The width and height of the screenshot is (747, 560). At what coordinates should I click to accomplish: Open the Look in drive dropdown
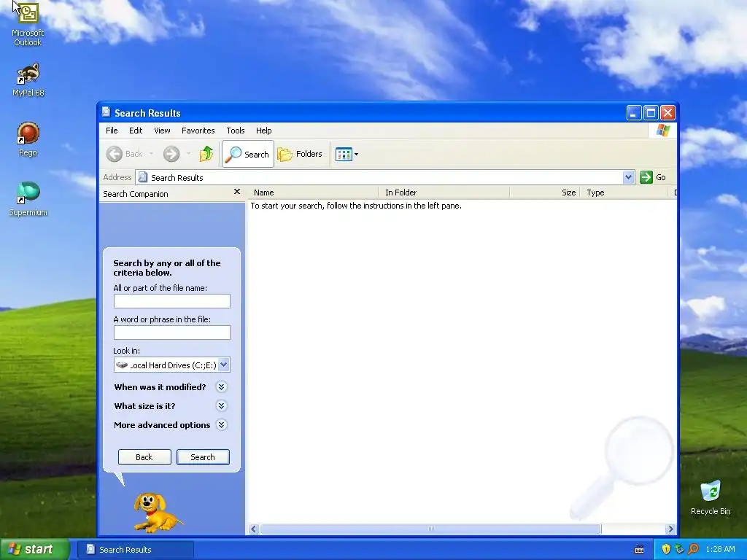[x=224, y=365]
